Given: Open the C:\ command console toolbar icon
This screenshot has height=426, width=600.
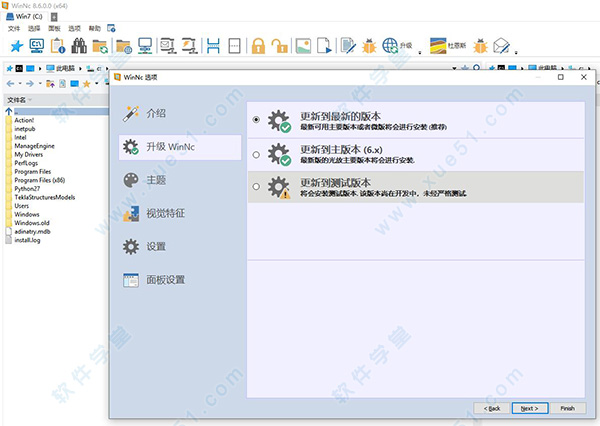Looking at the screenshot, I should (37, 46).
